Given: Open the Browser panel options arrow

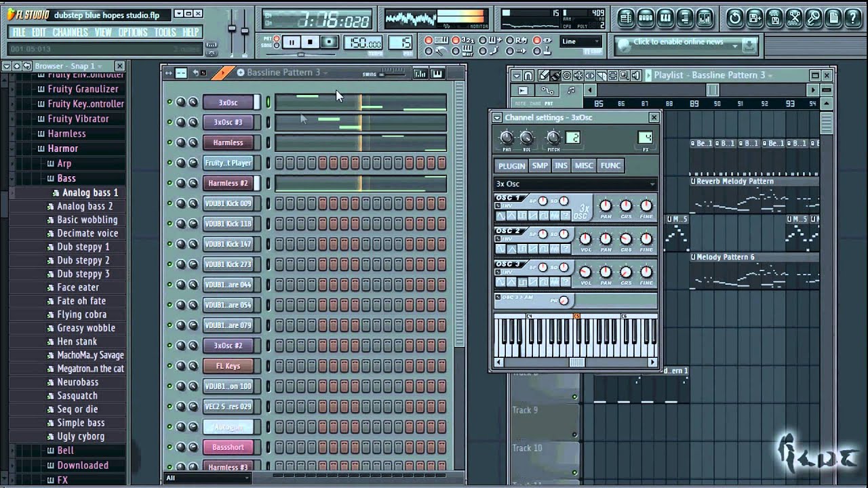Looking at the screenshot, I should point(6,66).
